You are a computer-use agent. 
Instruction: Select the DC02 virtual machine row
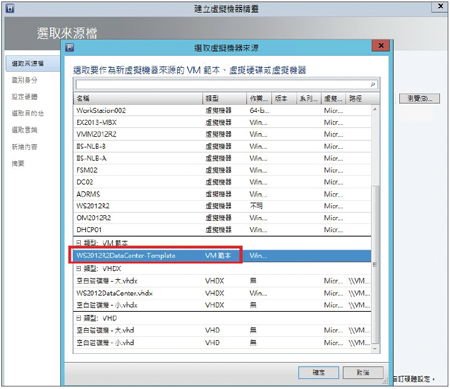(222, 182)
